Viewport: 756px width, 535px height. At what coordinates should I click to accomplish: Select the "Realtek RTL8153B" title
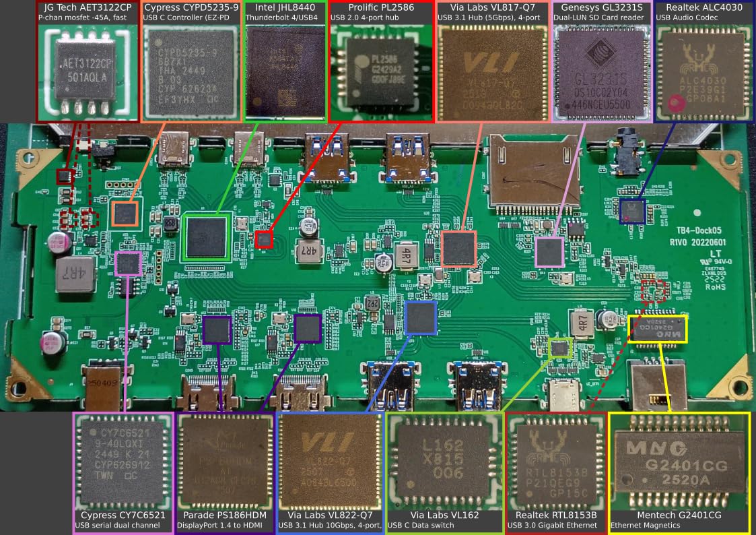(x=556, y=515)
